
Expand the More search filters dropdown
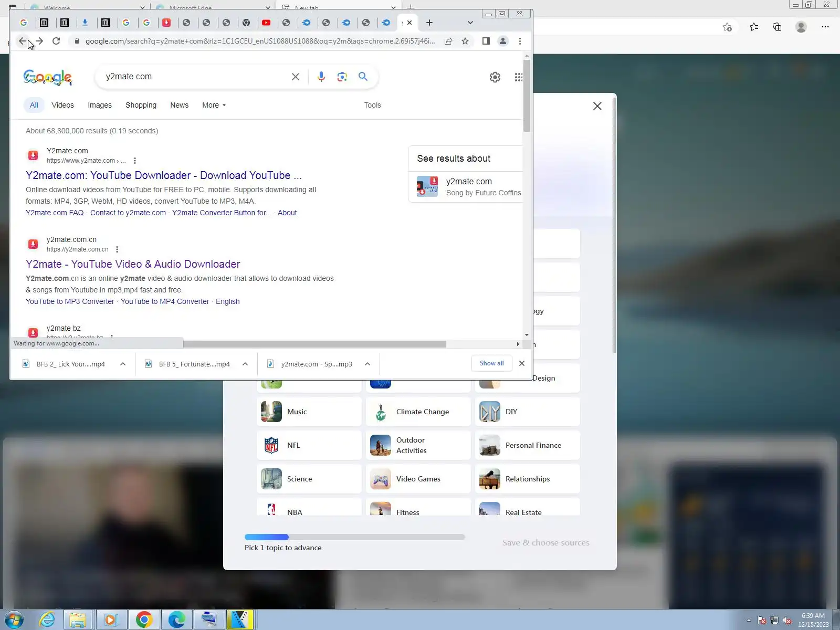coord(214,105)
